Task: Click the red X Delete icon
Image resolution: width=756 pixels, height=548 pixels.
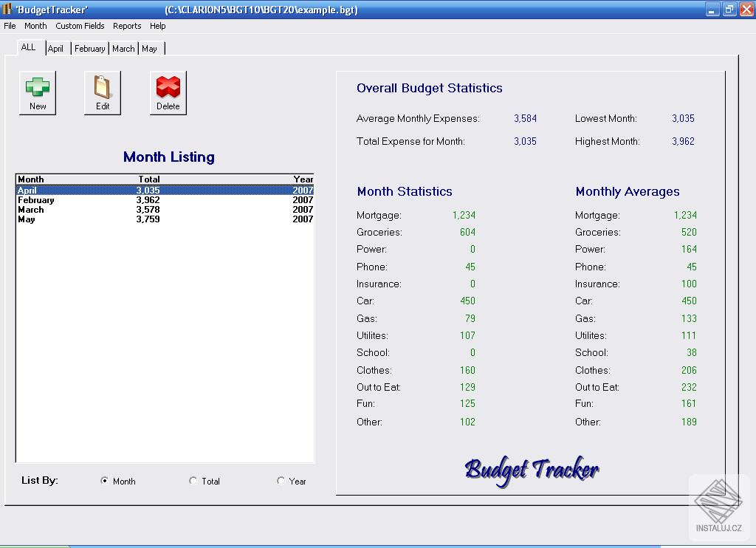Action: (168, 88)
